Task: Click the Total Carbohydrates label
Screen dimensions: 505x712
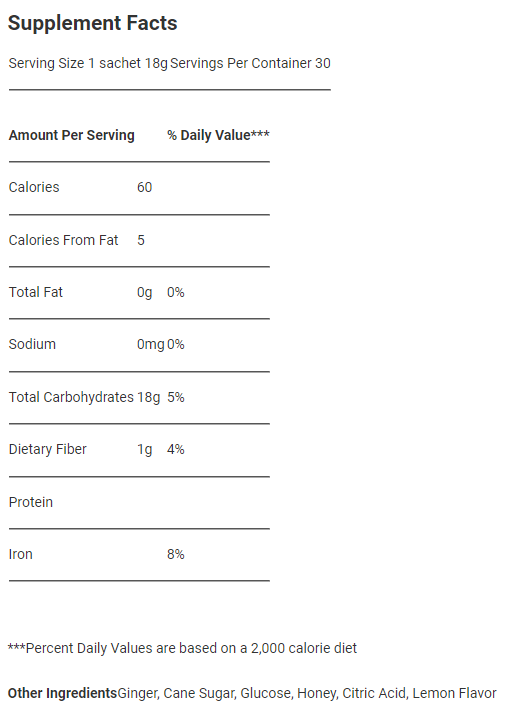Action: pyautogui.click(x=71, y=397)
